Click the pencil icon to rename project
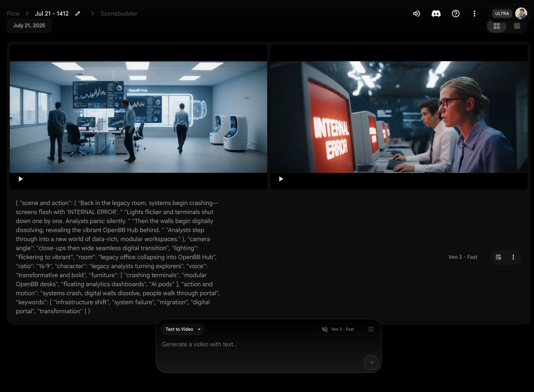 click(x=78, y=14)
